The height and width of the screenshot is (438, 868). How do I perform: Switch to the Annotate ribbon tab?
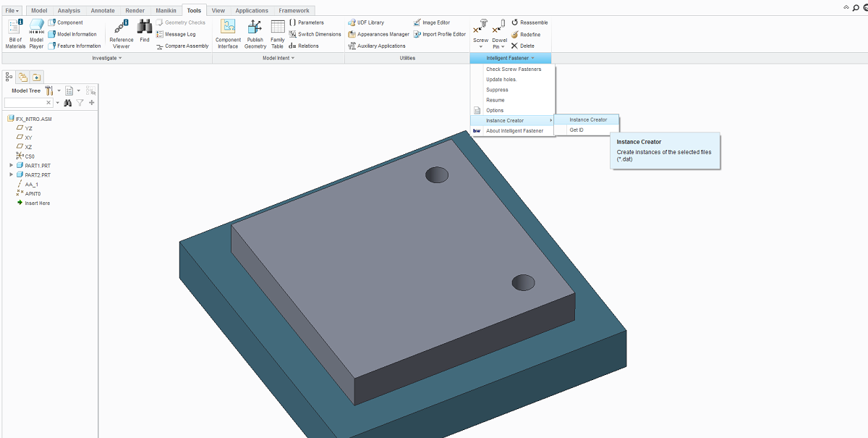click(102, 10)
